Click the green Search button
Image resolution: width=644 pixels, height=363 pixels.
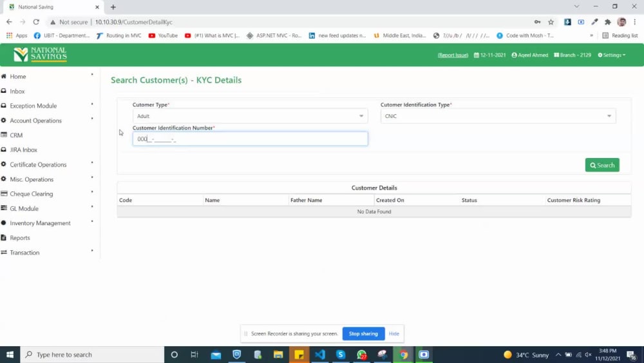point(602,165)
